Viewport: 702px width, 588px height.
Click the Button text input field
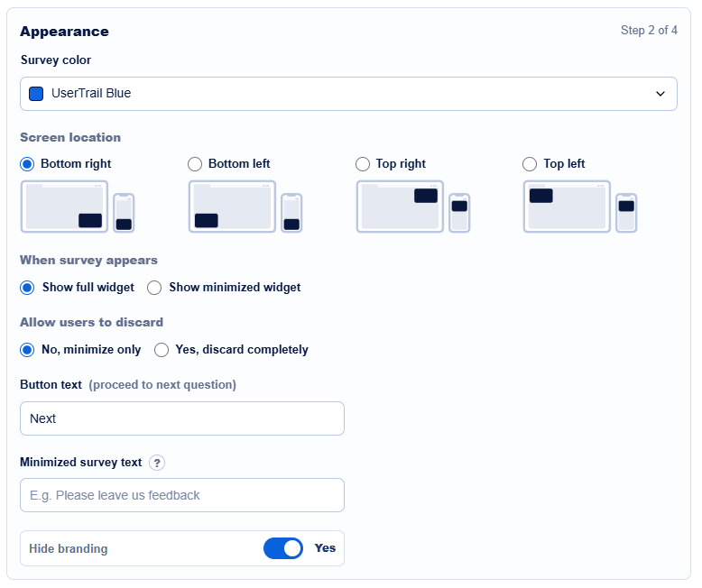point(182,418)
